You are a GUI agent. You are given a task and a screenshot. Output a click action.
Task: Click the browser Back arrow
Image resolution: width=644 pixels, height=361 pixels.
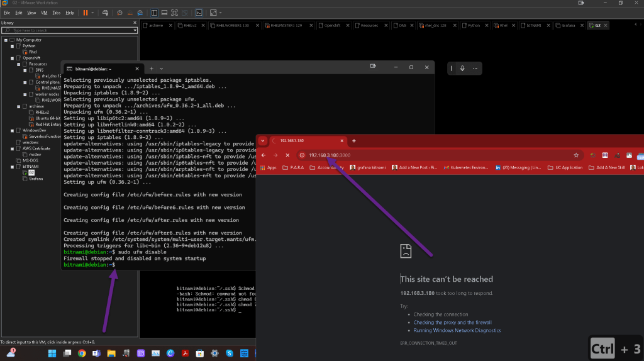coord(264,155)
